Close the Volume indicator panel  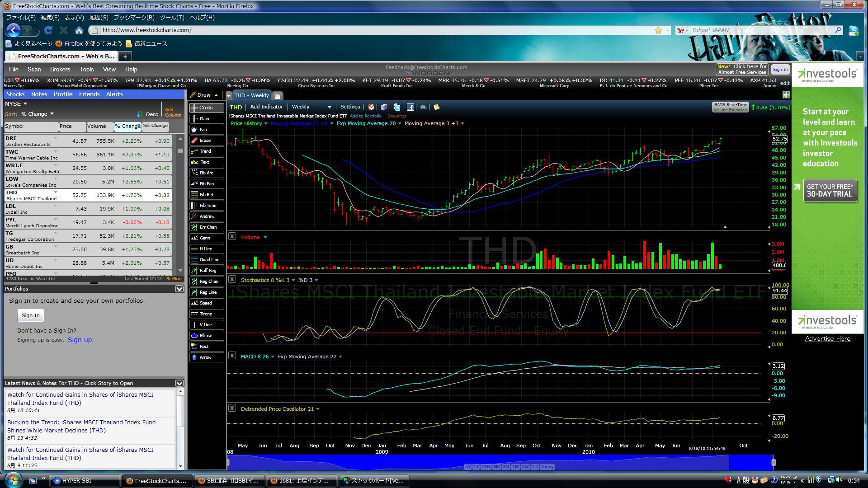pyautogui.click(x=232, y=236)
